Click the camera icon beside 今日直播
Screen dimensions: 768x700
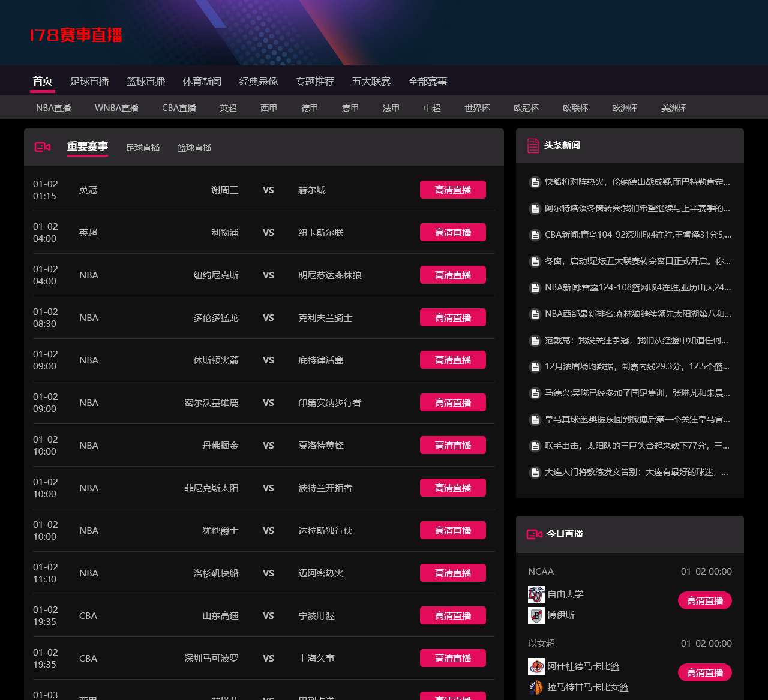[x=534, y=534]
